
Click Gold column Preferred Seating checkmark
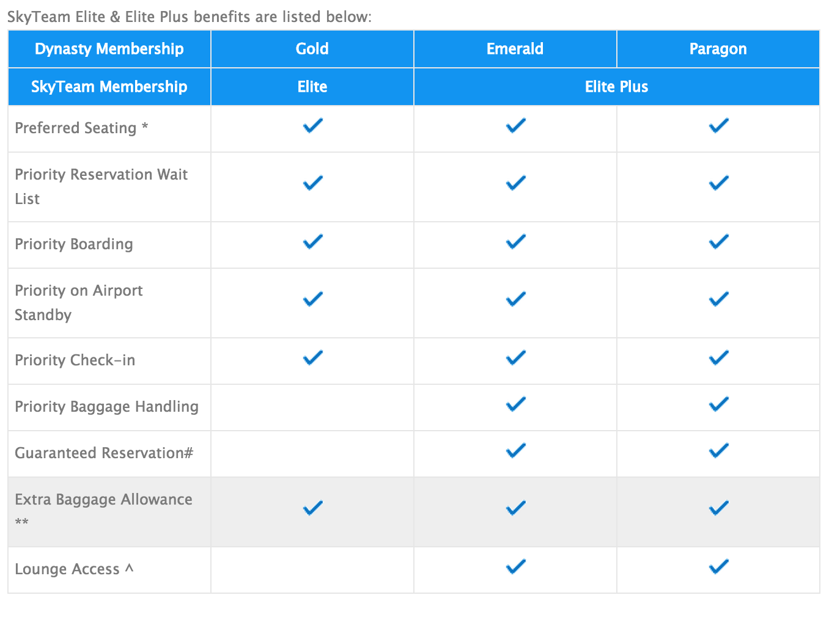pyautogui.click(x=312, y=126)
